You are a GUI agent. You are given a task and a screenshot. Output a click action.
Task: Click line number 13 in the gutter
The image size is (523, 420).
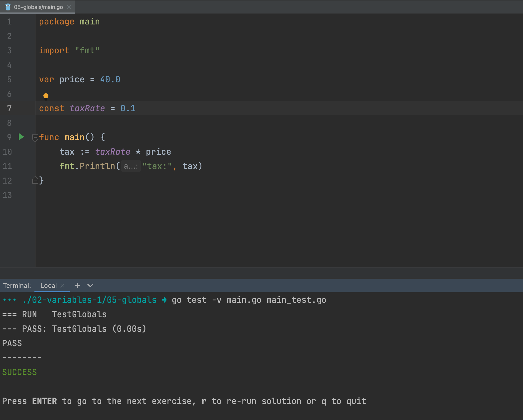tap(7, 195)
